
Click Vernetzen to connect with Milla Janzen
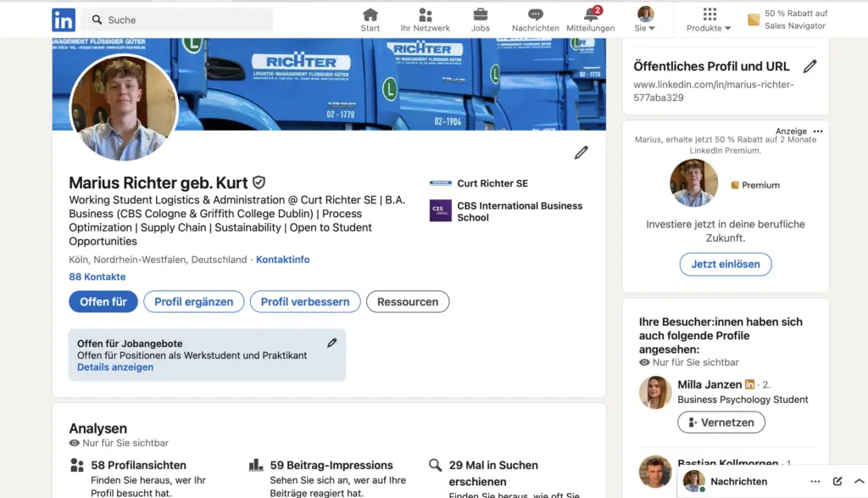pos(721,422)
